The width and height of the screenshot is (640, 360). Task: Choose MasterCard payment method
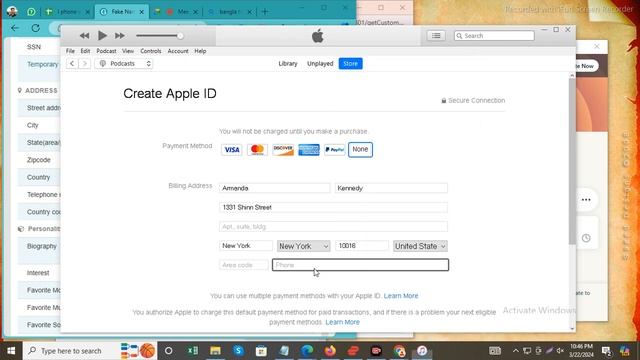[x=257, y=150]
